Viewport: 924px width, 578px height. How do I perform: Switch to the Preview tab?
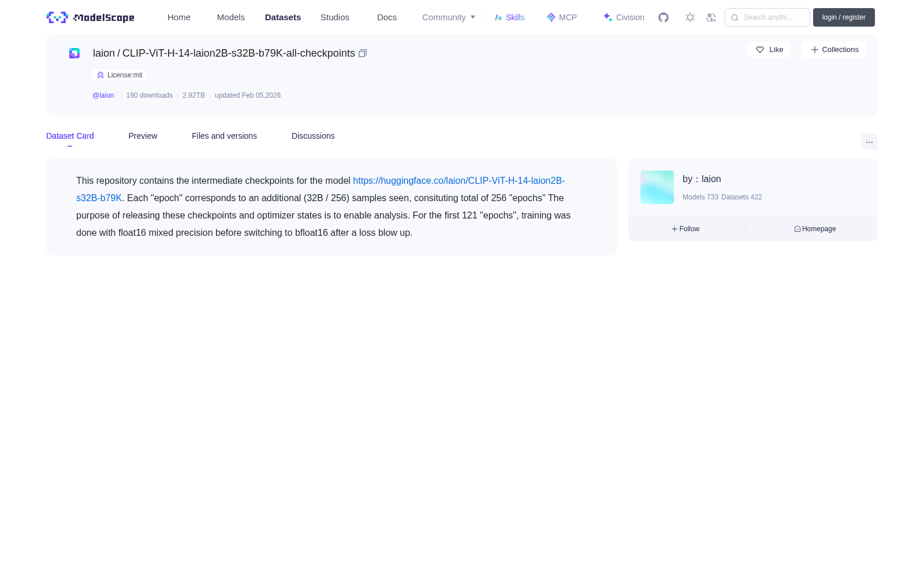[x=143, y=136]
